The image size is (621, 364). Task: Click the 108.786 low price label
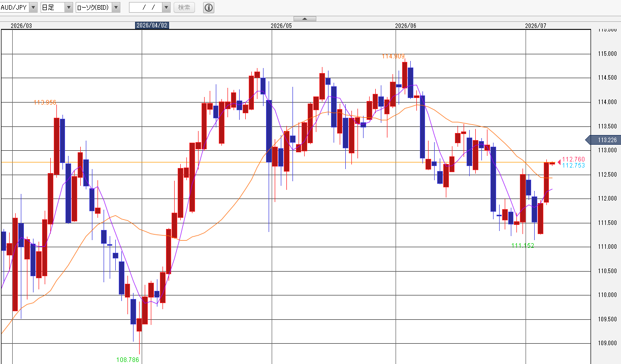[128, 359]
